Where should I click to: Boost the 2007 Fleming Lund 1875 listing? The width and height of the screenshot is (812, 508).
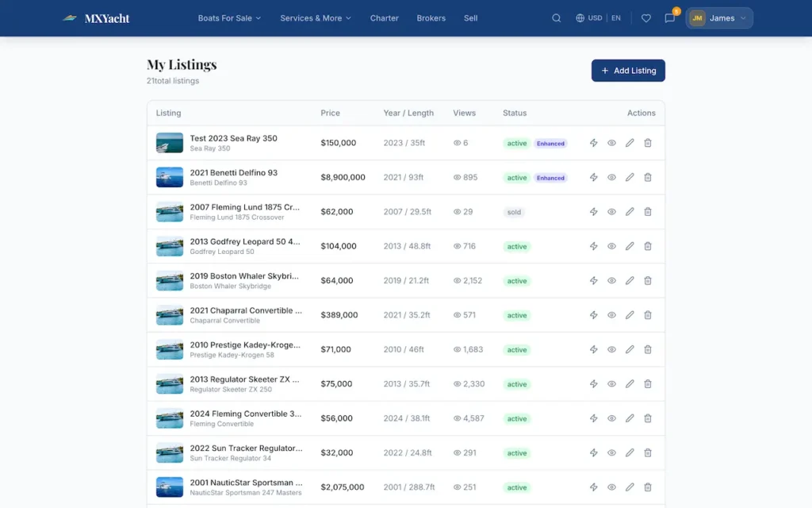pos(593,211)
